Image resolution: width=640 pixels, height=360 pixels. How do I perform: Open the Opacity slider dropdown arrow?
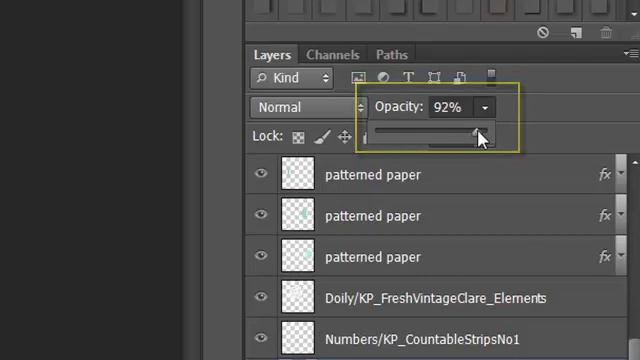pyautogui.click(x=485, y=108)
